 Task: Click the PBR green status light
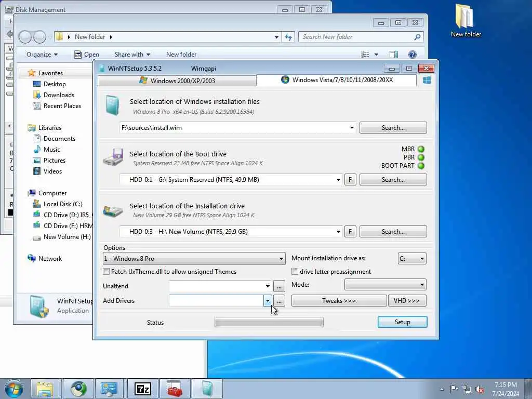[x=421, y=157]
